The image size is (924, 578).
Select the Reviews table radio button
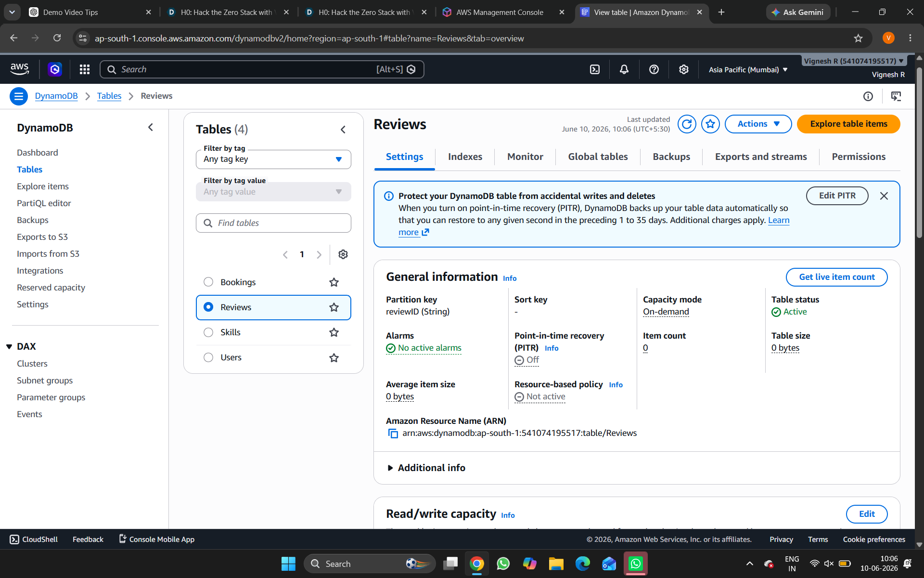click(x=208, y=307)
